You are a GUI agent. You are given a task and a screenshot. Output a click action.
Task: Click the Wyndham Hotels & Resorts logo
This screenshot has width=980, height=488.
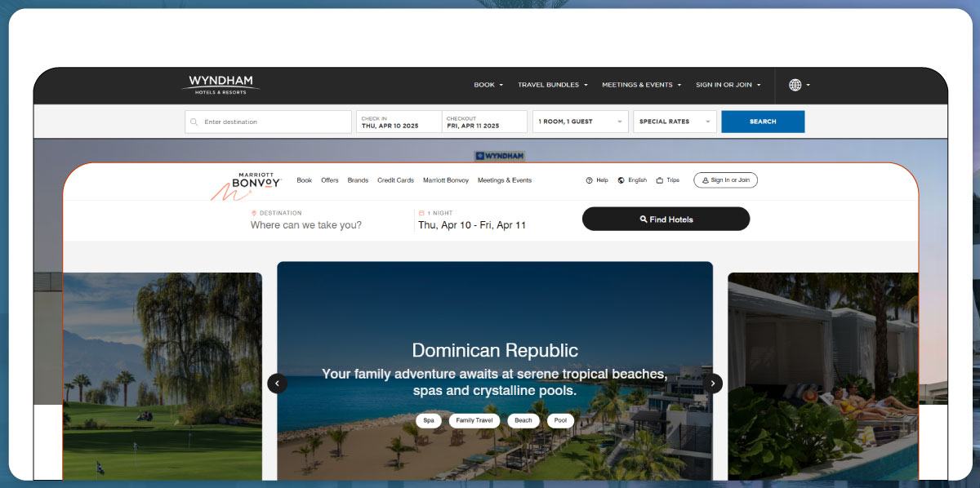tap(220, 85)
